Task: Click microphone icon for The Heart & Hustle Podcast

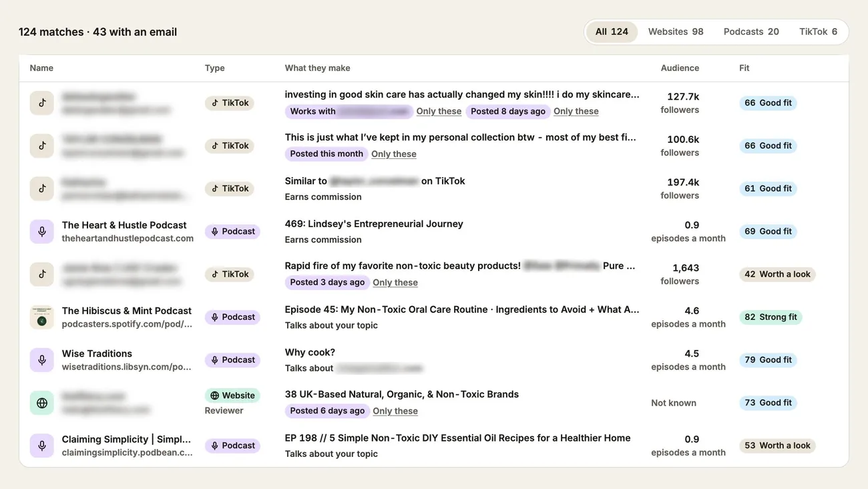Action: [42, 231]
